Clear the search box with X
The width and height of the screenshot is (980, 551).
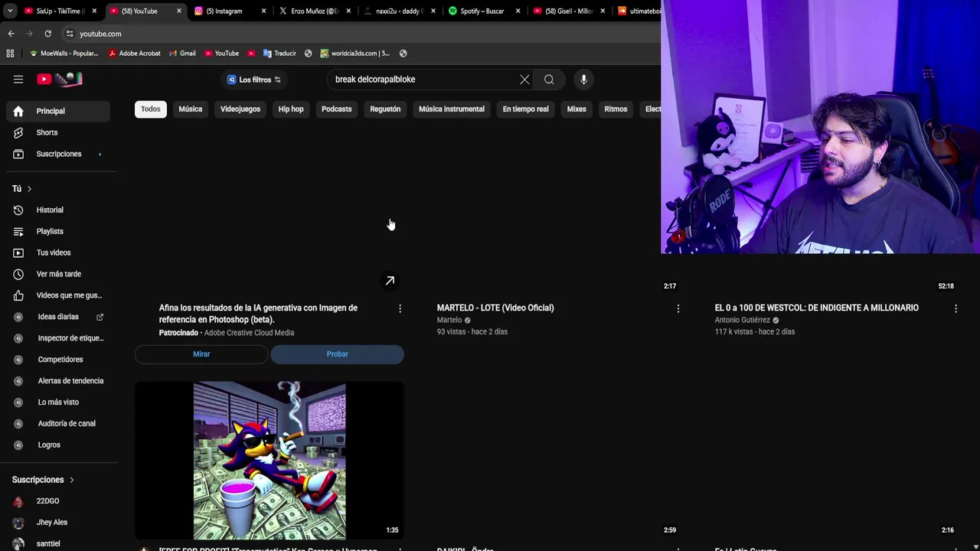click(524, 80)
